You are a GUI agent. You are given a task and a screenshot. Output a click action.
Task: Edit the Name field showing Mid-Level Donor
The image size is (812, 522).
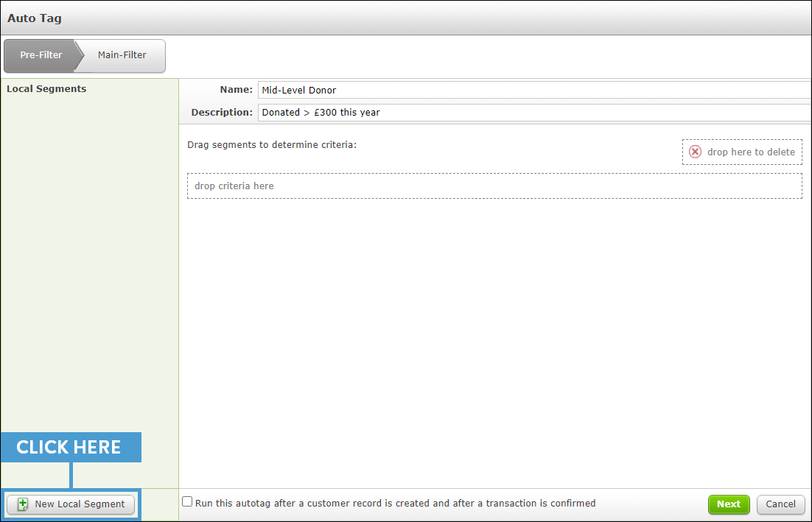442,90
